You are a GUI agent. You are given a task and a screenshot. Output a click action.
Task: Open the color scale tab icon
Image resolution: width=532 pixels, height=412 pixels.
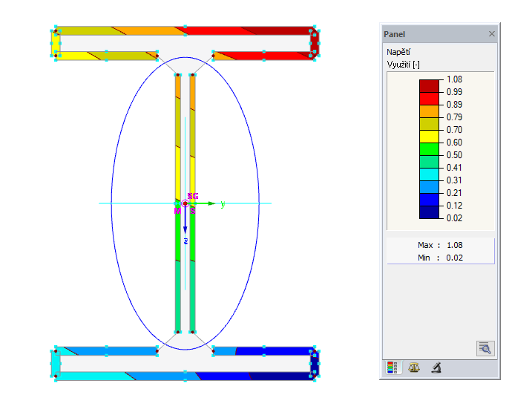point(393,367)
